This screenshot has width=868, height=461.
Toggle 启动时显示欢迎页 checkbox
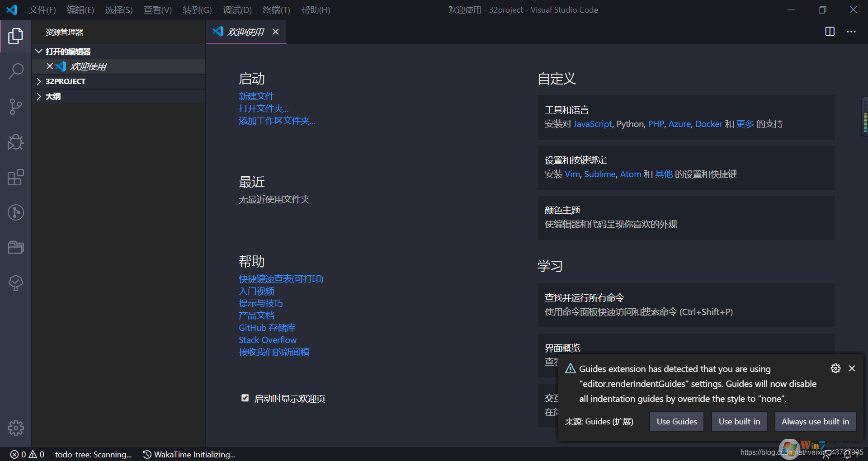tap(245, 398)
